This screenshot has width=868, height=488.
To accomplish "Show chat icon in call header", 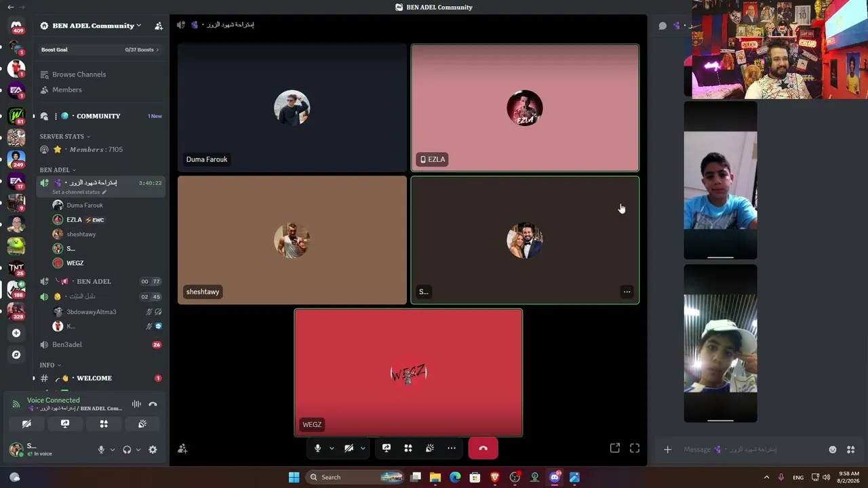I will pyautogui.click(x=663, y=26).
